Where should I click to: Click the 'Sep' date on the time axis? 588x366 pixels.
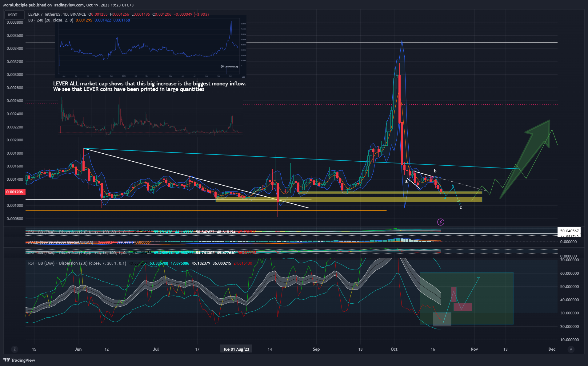(316, 349)
